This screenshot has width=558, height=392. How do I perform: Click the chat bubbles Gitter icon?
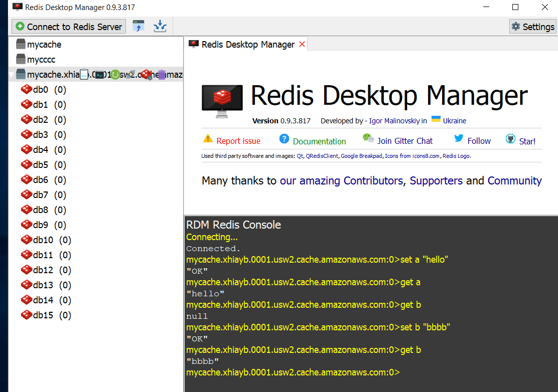368,138
